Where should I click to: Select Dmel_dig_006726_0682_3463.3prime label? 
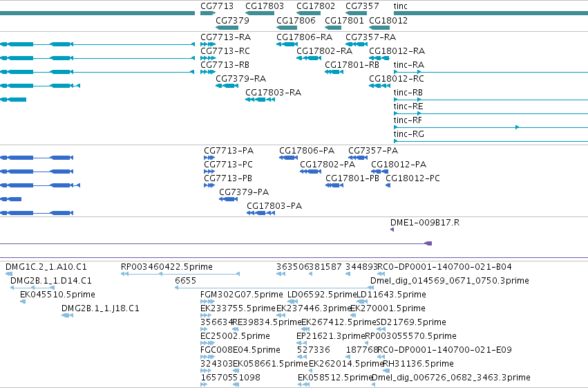(x=451, y=378)
